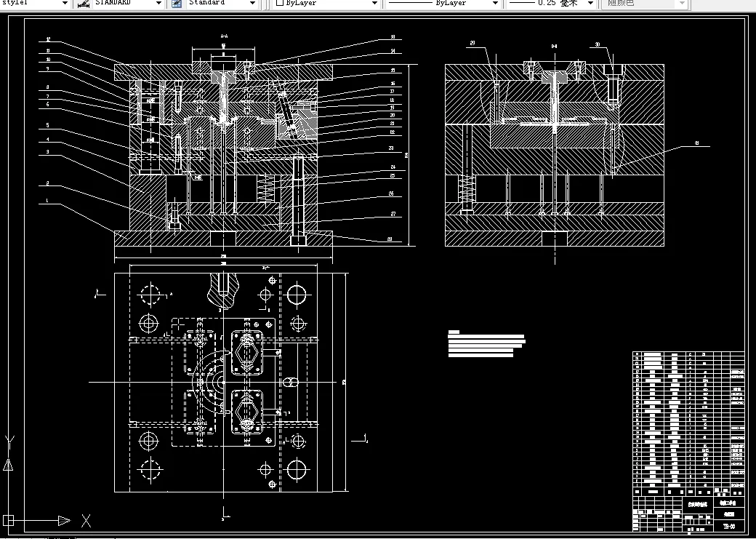This screenshot has height=539, width=756.
Task: Select balloon number 5 in A-A view
Action: tap(47, 125)
